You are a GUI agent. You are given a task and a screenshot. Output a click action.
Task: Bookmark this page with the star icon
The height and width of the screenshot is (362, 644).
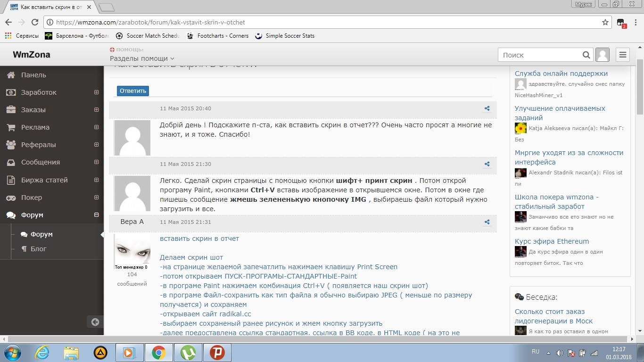click(x=605, y=22)
